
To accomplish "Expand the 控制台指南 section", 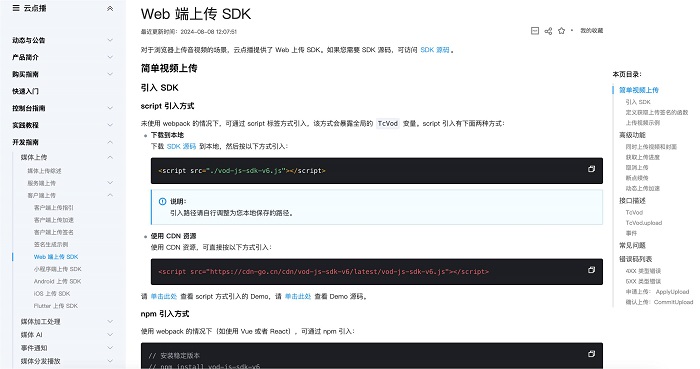I will (110, 108).
